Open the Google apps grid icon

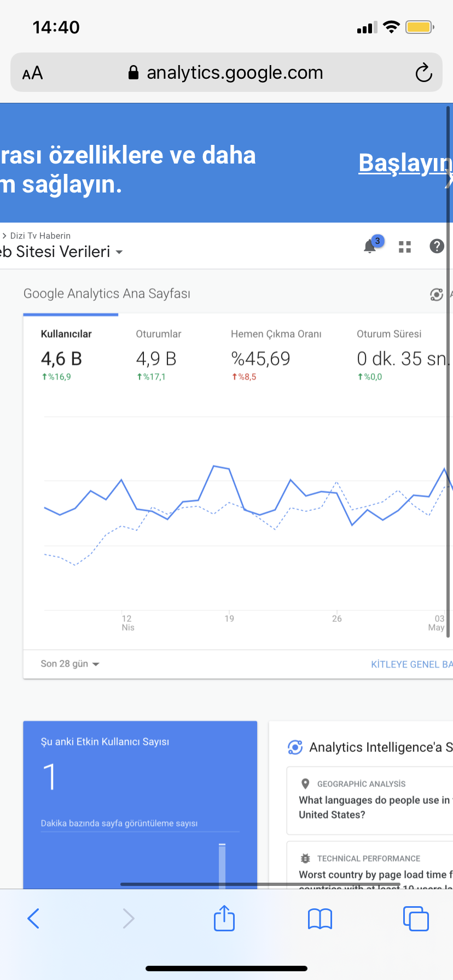405,247
